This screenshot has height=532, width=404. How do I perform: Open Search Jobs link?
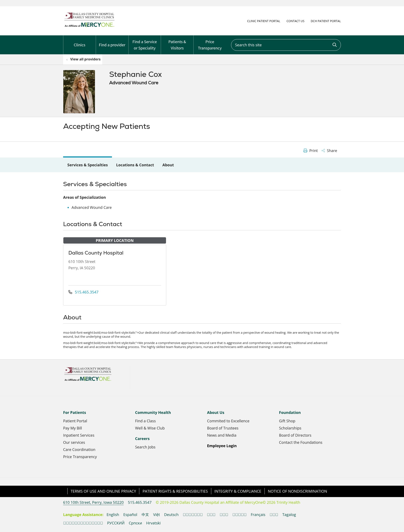click(145, 447)
